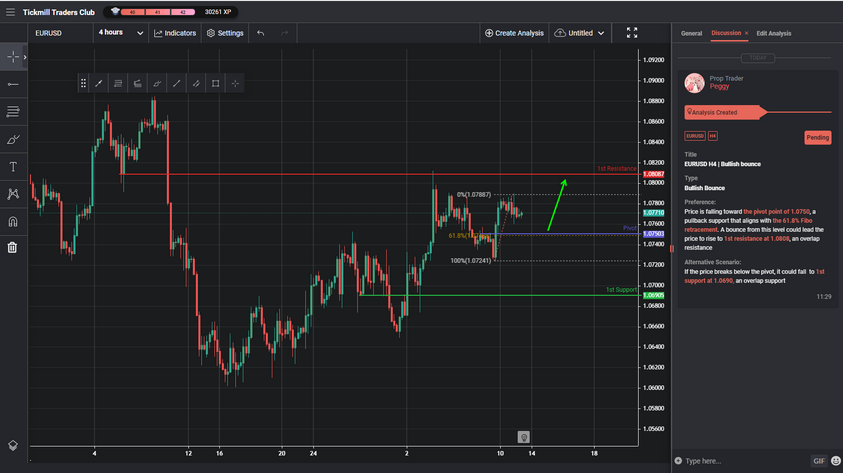Image resolution: width=843 pixels, height=474 pixels.
Task: Grab the side panel resize handle
Action: click(671, 249)
